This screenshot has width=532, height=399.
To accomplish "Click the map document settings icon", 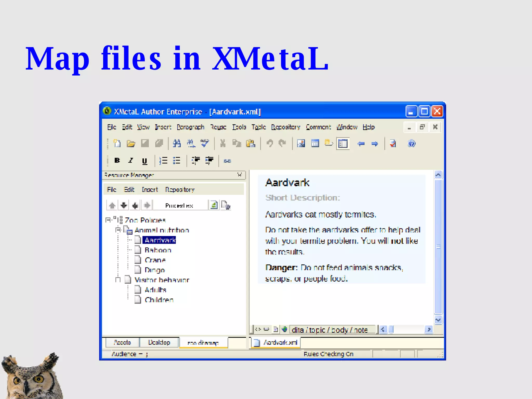I will [226, 205].
